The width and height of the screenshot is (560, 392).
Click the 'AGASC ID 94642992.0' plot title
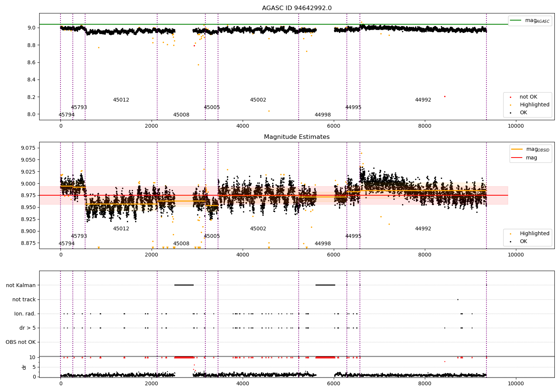[x=297, y=8]
